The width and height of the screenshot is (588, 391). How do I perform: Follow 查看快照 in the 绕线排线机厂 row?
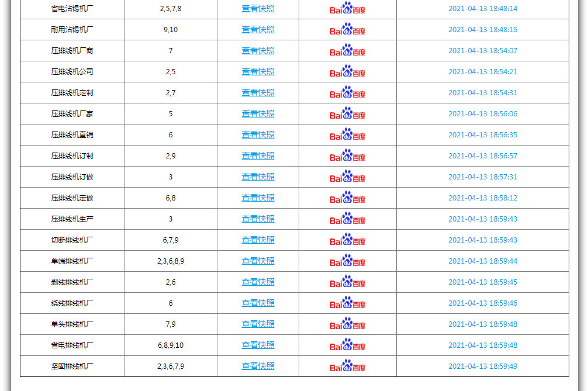258,303
